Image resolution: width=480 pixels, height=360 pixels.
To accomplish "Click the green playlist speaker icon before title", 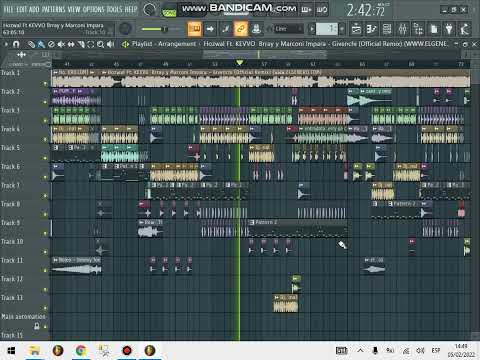I will tap(125, 44).
